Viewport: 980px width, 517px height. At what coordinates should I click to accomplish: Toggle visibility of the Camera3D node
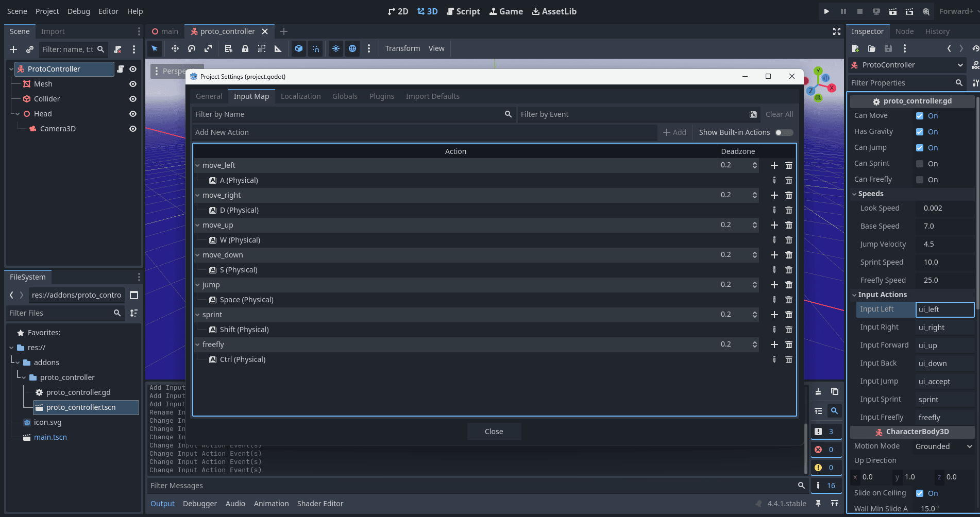tap(133, 129)
